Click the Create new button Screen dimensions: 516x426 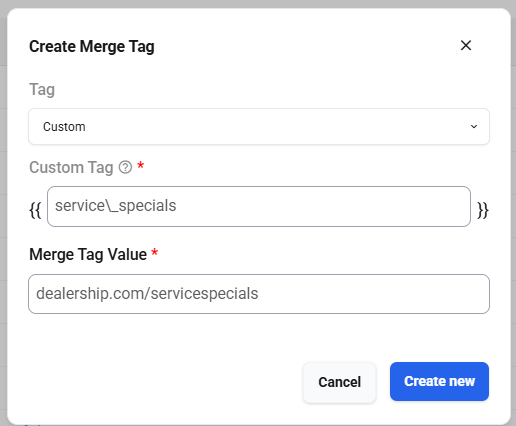[439, 381]
